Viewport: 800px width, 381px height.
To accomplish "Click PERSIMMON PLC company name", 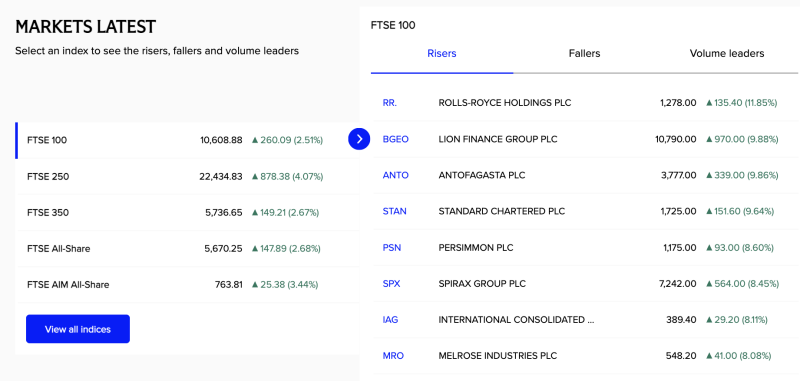I will coord(476,248).
